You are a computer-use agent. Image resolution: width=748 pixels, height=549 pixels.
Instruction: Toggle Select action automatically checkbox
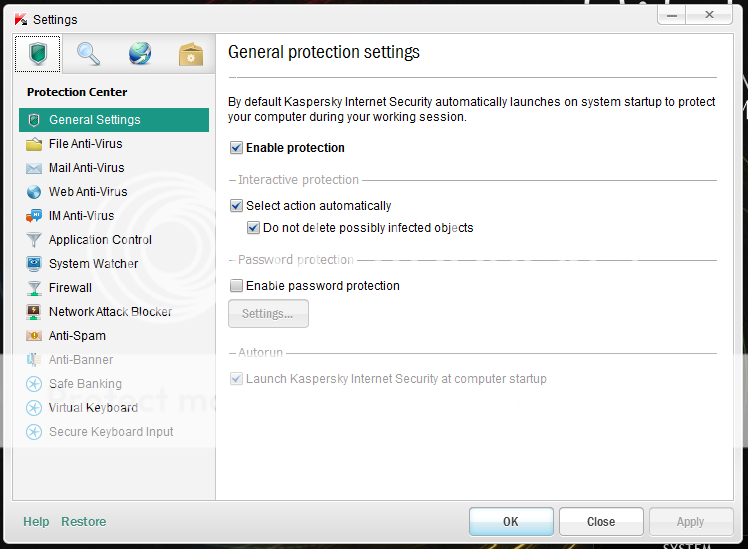pos(236,206)
